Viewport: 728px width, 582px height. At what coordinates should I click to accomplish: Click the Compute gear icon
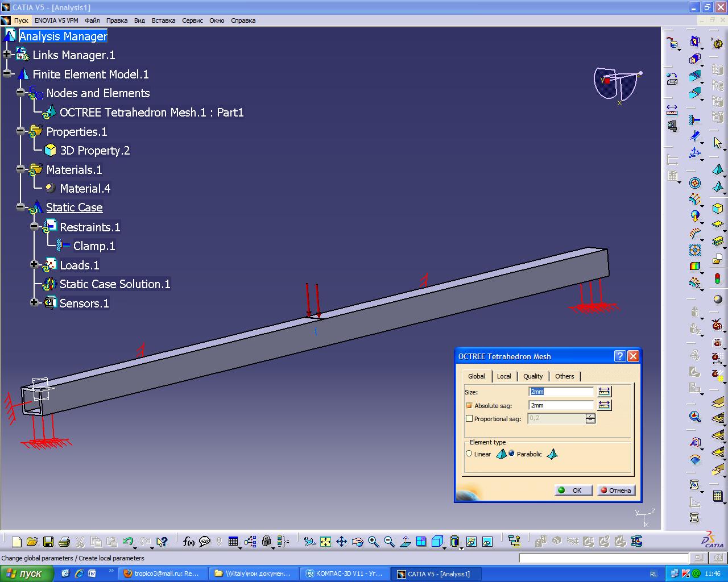[x=718, y=44]
